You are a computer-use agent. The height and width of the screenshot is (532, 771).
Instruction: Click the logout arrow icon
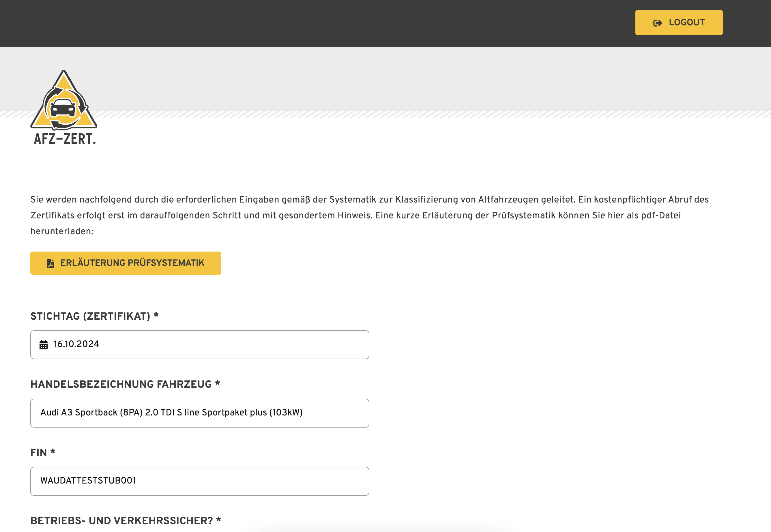coord(658,23)
